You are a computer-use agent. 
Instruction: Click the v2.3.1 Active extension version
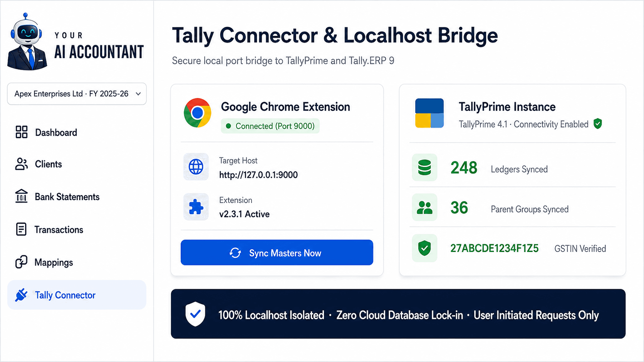click(x=244, y=214)
